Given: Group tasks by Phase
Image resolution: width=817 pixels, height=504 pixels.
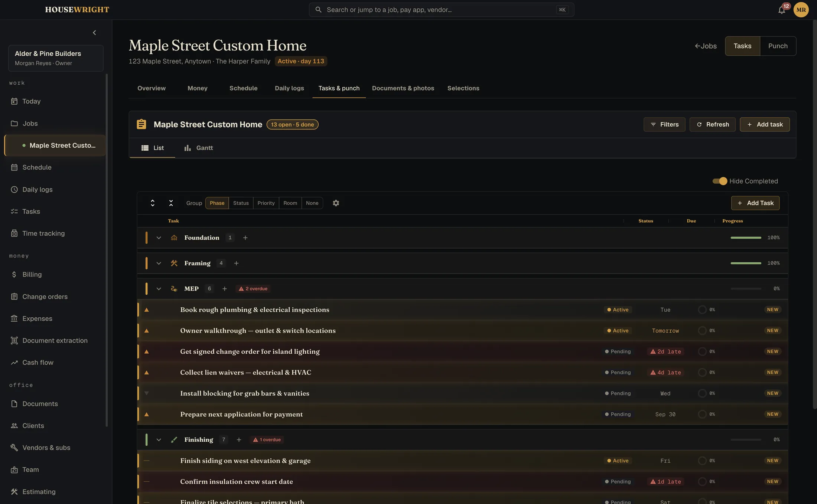Looking at the screenshot, I should pyautogui.click(x=217, y=203).
